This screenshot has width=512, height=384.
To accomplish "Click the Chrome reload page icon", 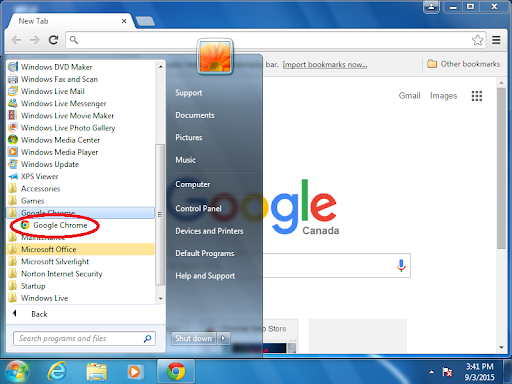I will 53,40.
